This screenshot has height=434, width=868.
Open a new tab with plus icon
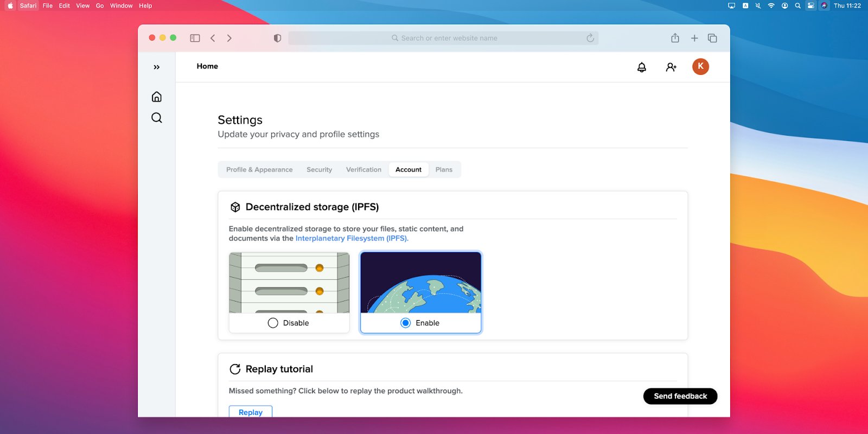pyautogui.click(x=694, y=38)
